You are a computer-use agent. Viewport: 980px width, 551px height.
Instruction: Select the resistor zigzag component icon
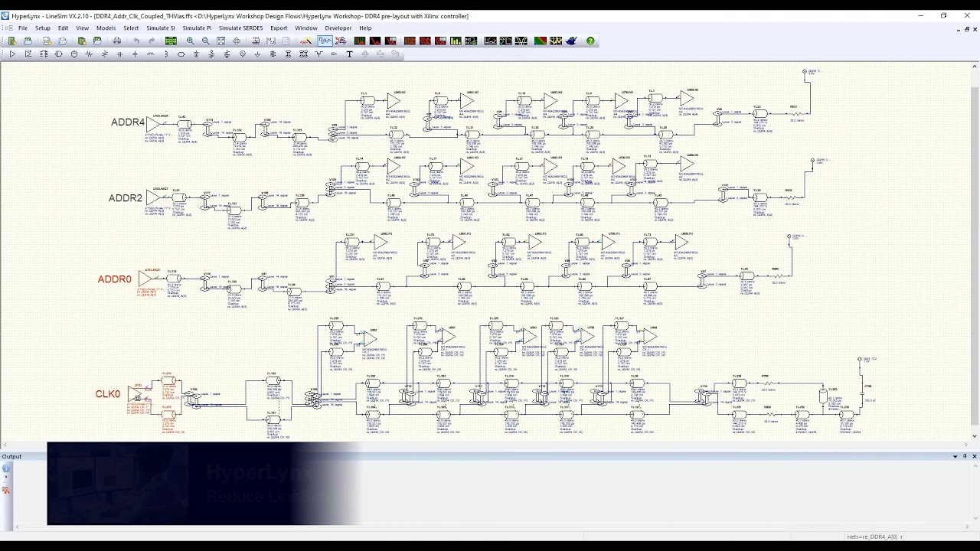pos(89,54)
